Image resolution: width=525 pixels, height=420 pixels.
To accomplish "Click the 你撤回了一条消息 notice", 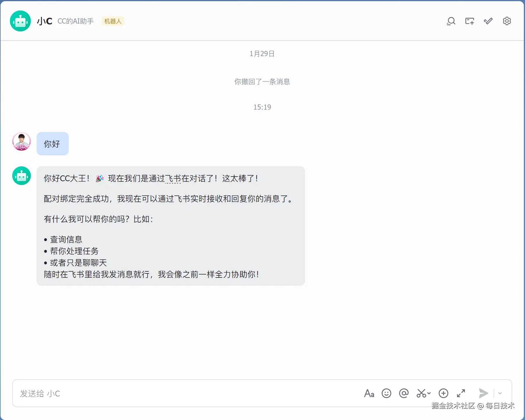I will point(262,82).
